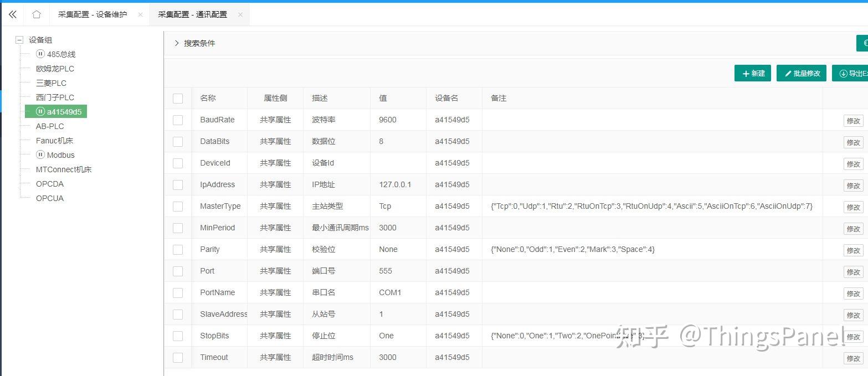Viewport: 868px width, 376px height.
Task: Collapse the left sidebar with the double-chevron icon
Action: click(x=12, y=14)
